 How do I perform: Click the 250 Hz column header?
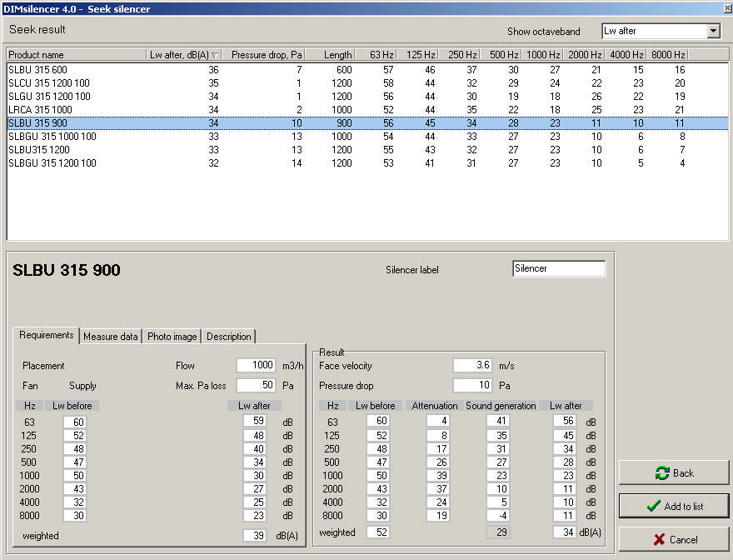coord(460,55)
